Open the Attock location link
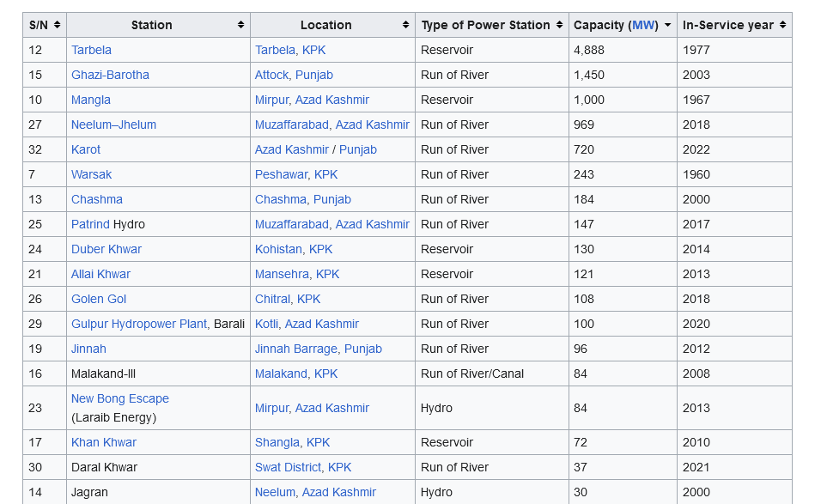This screenshot has width=821, height=504. [x=271, y=75]
